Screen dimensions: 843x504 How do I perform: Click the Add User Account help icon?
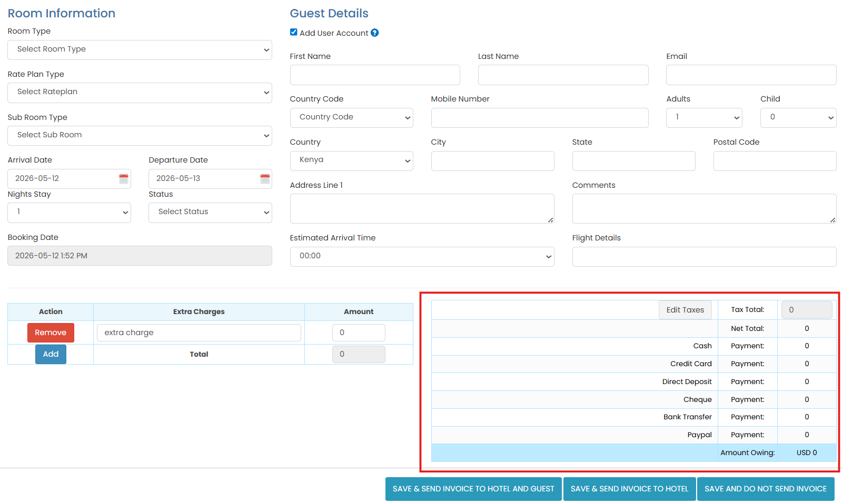375,33
